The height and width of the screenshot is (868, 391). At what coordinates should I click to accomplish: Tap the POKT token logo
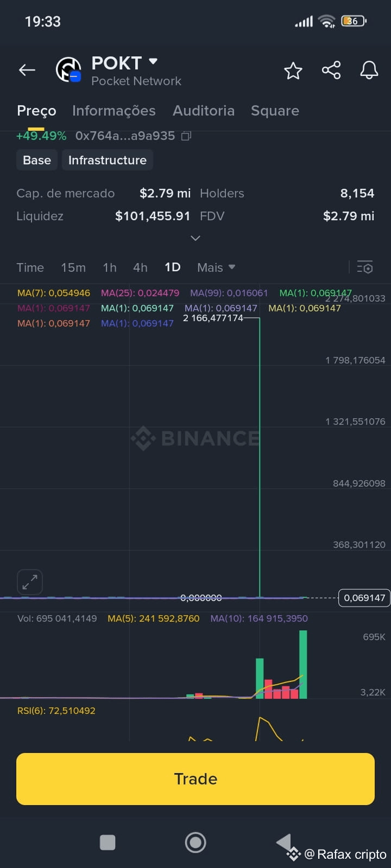pos(68,70)
